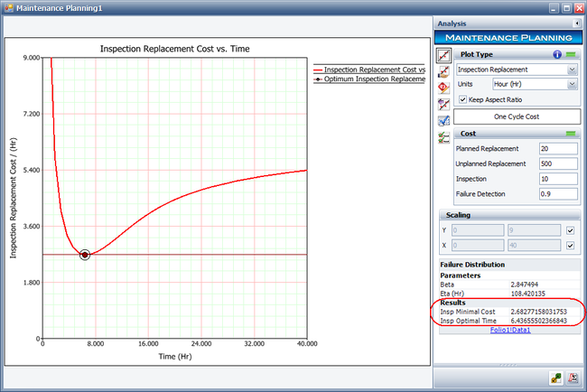The image size is (587, 392).
Task: Click the Insp Minimal Cost value 2.68277158031753
Action: 539,312
